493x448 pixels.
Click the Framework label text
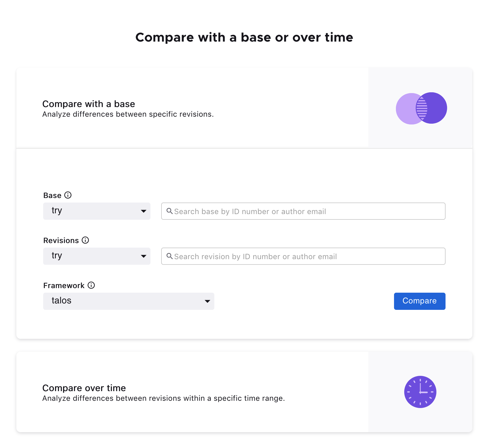click(64, 285)
